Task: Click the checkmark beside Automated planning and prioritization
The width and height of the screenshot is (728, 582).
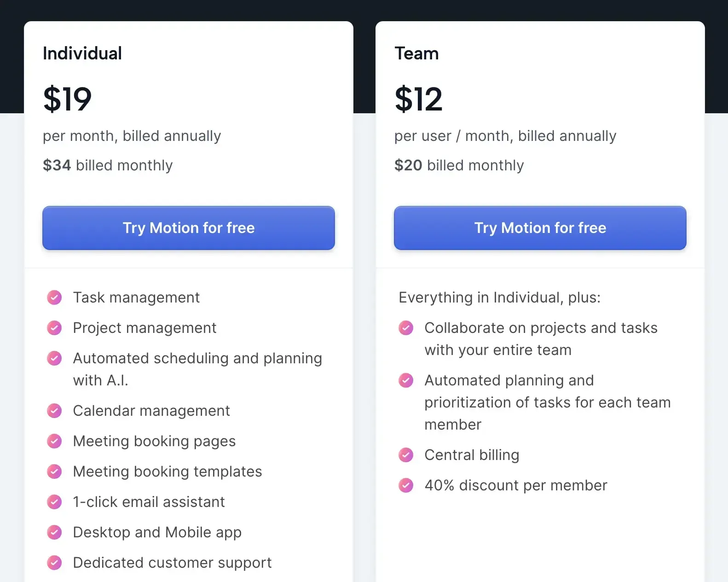Action: (x=406, y=380)
